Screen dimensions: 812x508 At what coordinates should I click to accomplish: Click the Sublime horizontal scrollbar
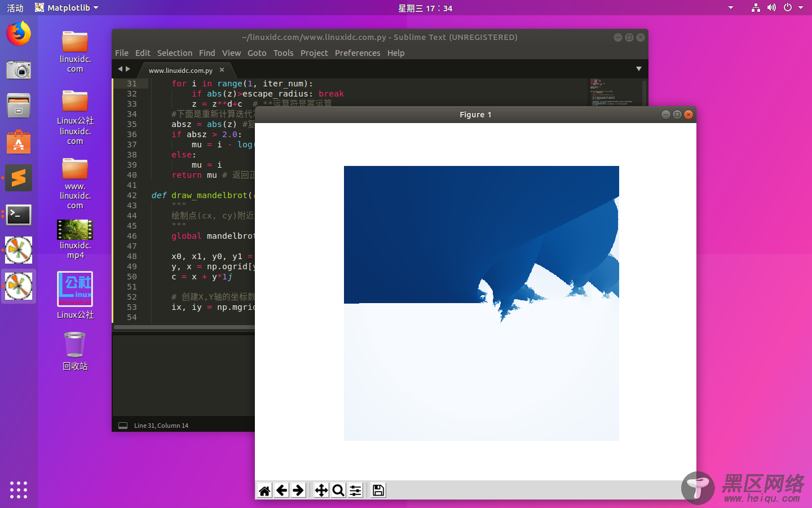coord(184,327)
